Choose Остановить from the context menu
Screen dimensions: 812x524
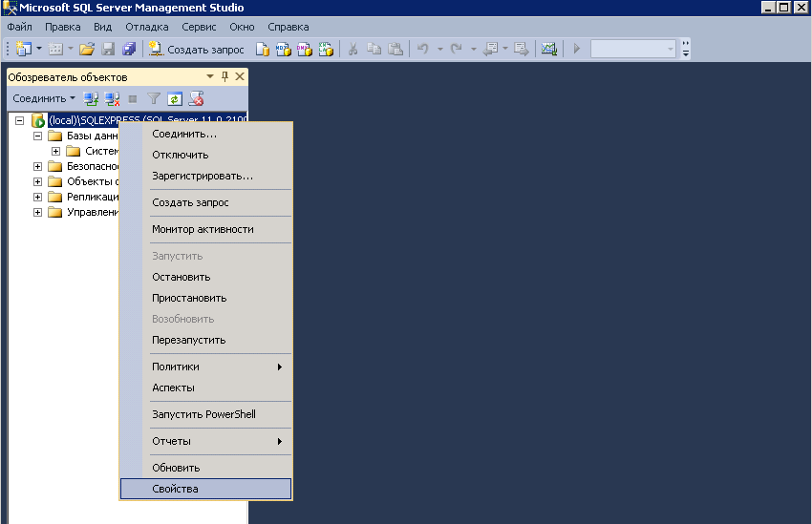[x=206, y=277]
